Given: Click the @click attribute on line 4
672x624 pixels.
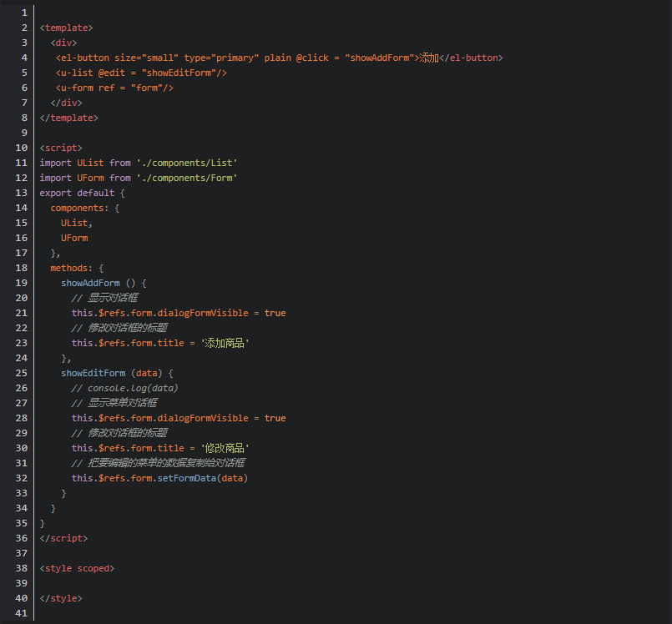Looking at the screenshot, I should [x=312, y=58].
